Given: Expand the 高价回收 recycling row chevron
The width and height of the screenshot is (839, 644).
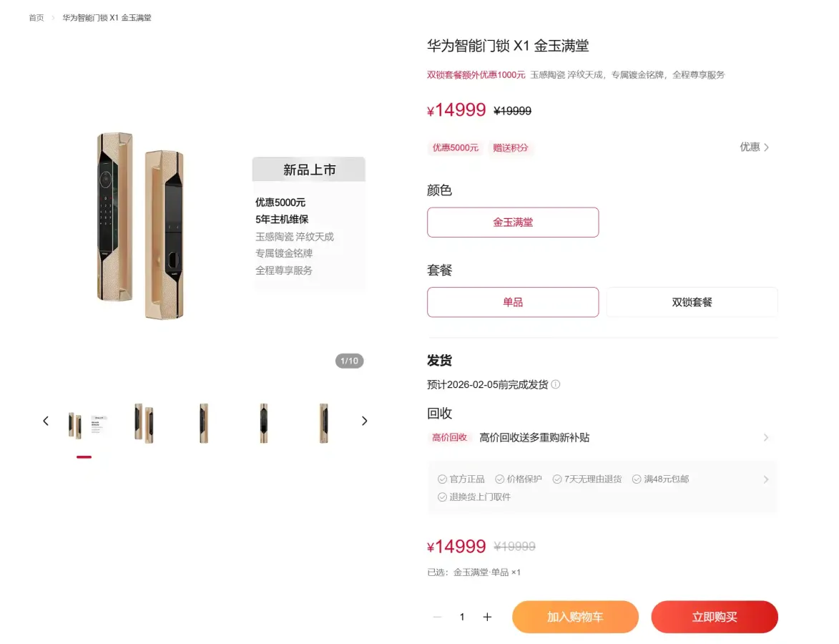Looking at the screenshot, I should click(766, 438).
